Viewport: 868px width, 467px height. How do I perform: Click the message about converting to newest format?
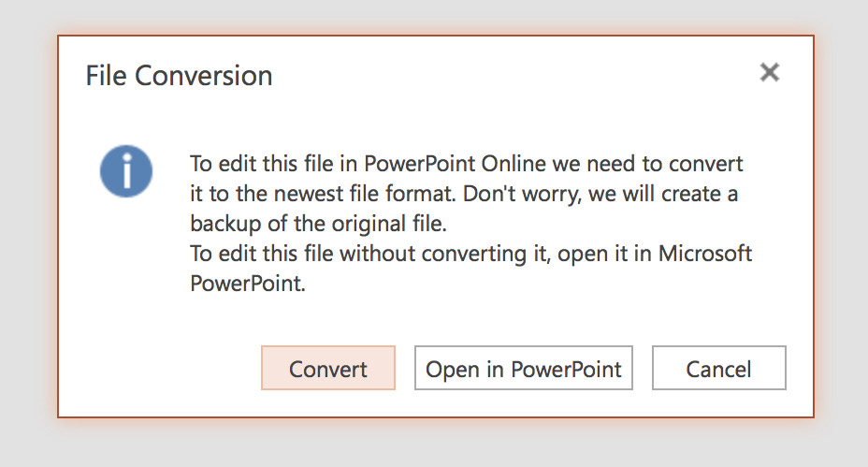(467, 194)
